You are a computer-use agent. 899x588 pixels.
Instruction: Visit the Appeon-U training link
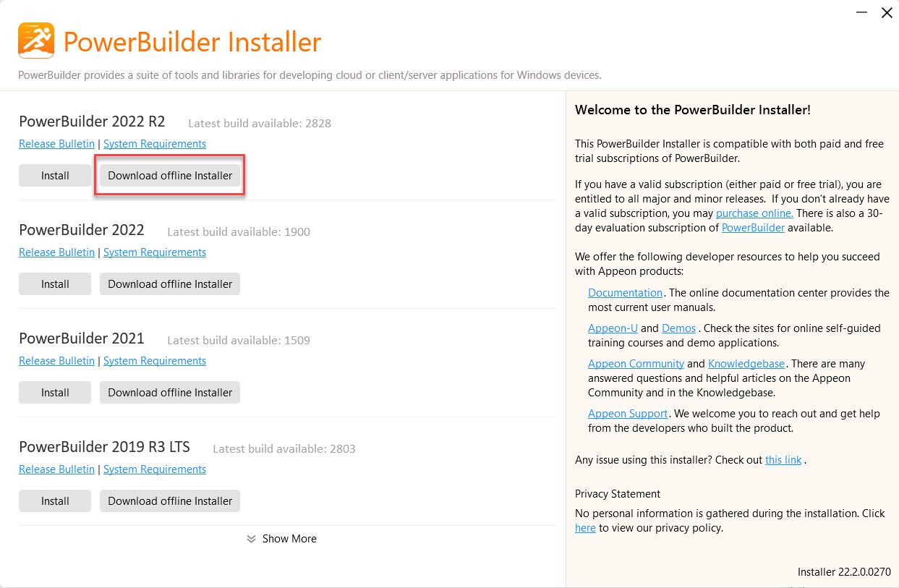click(x=613, y=328)
